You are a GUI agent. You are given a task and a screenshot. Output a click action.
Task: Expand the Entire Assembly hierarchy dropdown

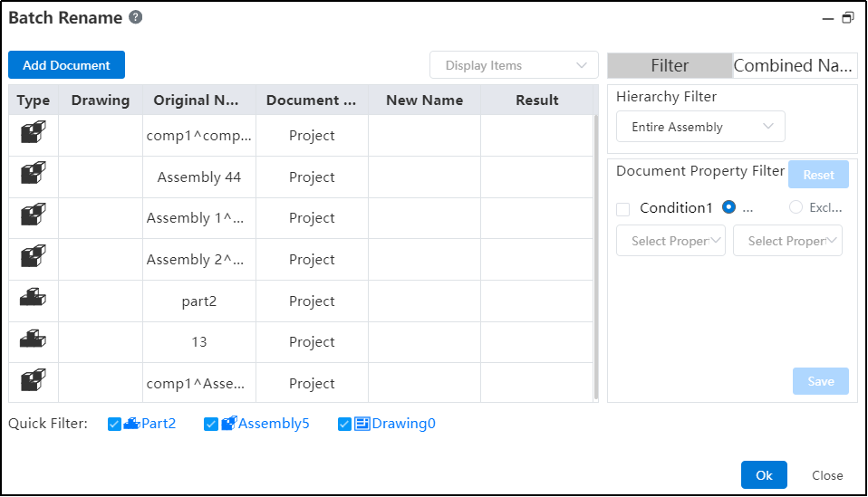[700, 127]
